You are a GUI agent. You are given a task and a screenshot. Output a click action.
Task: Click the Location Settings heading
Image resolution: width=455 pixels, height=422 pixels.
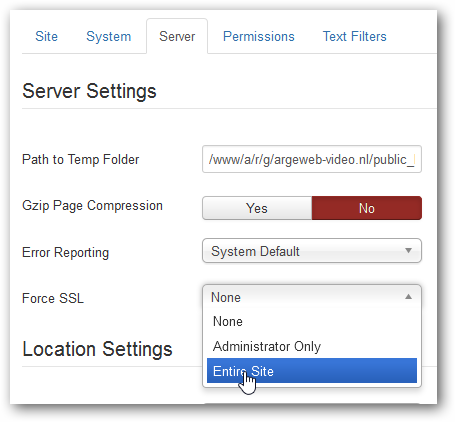[97, 349]
